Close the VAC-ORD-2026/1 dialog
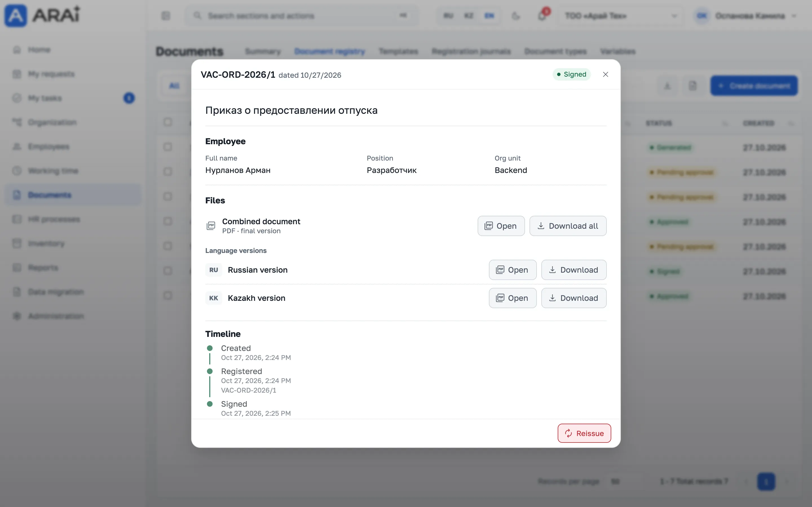 point(605,74)
